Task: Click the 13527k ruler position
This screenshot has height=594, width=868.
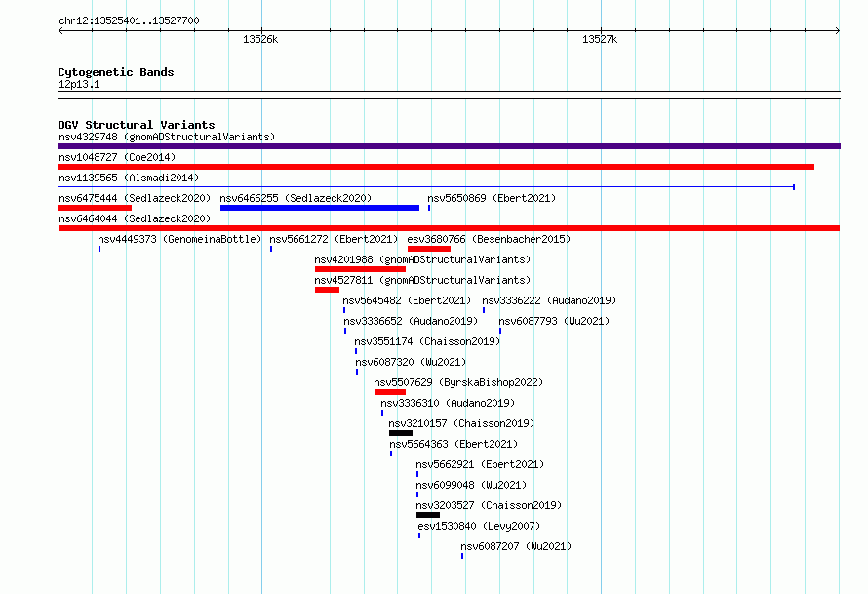Action: point(600,39)
